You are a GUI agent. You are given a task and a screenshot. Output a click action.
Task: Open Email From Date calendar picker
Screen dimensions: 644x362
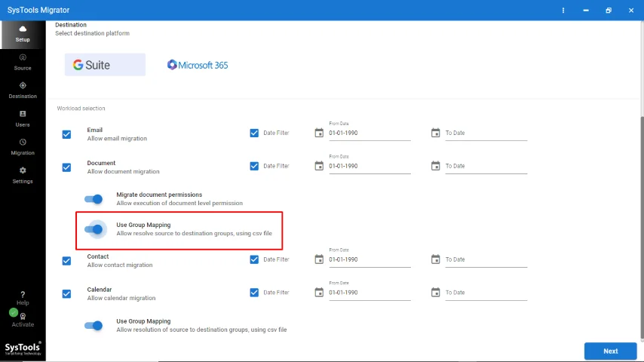click(319, 133)
